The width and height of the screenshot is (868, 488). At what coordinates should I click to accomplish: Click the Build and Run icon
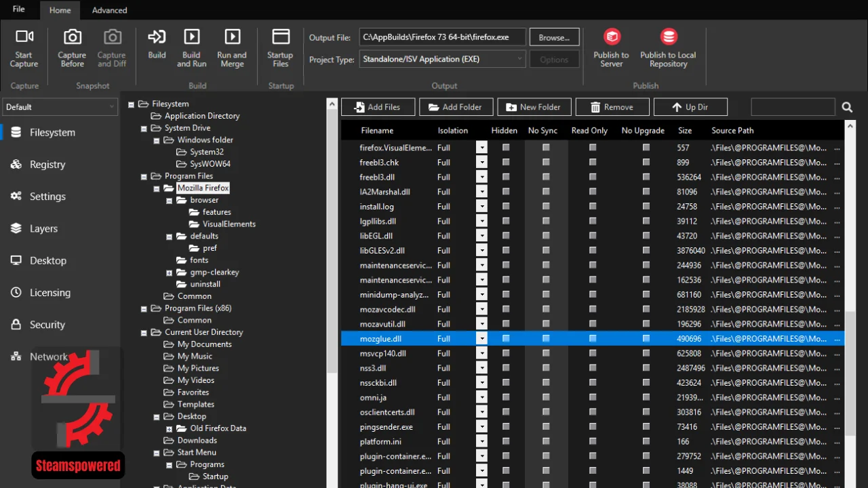(192, 37)
